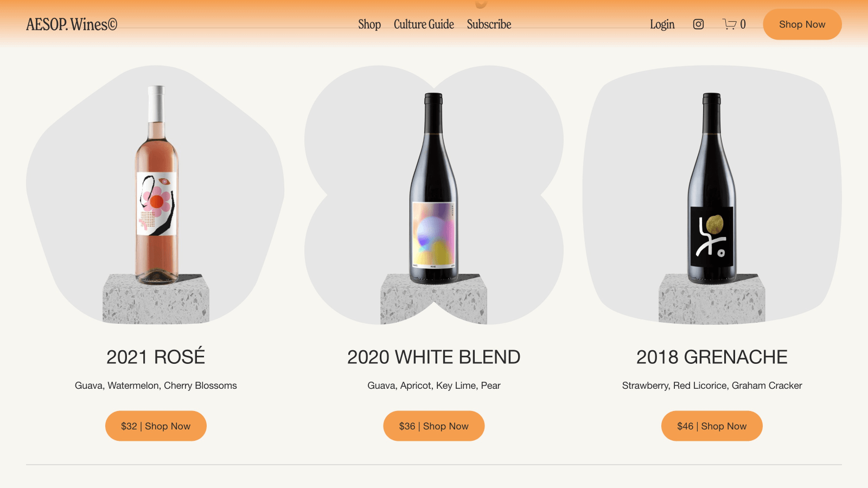Click the Guava, Watermelon, Cherry Blossoms text
The height and width of the screenshot is (488, 868).
point(156,386)
